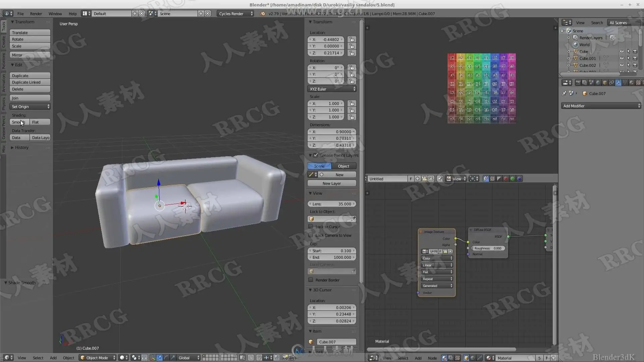Viewport: 644px width, 362px height.
Task: Click the Roughness slider on Diffuse BSDF
Action: 488,248
